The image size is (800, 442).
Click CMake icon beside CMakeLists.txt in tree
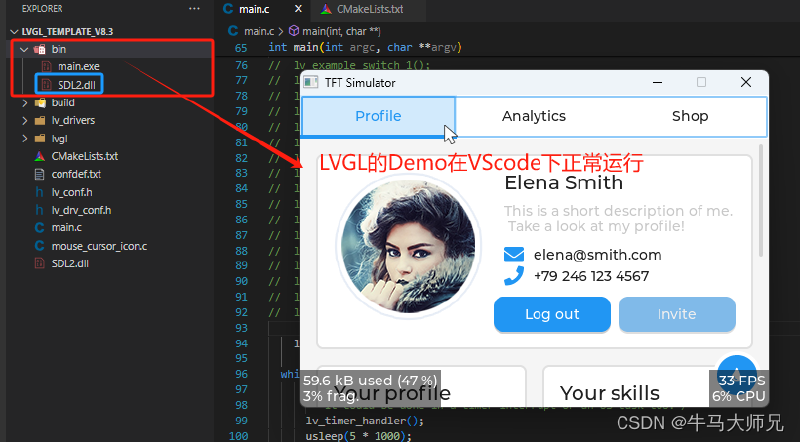[40, 156]
